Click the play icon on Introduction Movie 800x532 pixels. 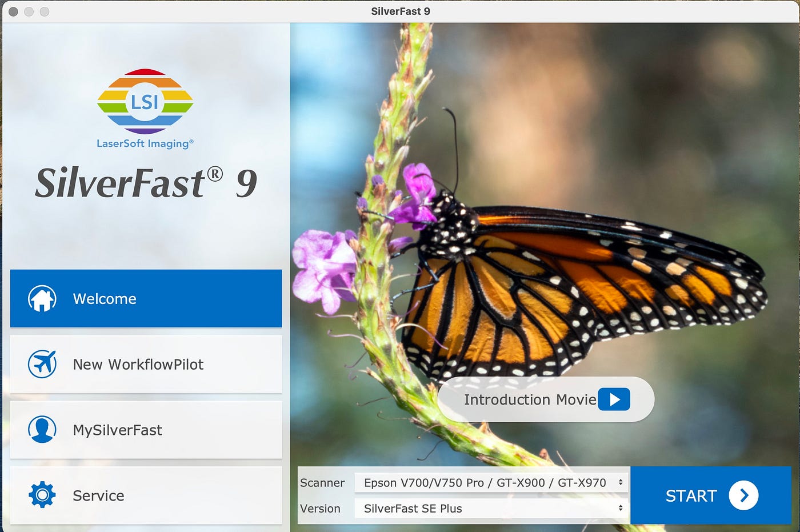tap(614, 399)
